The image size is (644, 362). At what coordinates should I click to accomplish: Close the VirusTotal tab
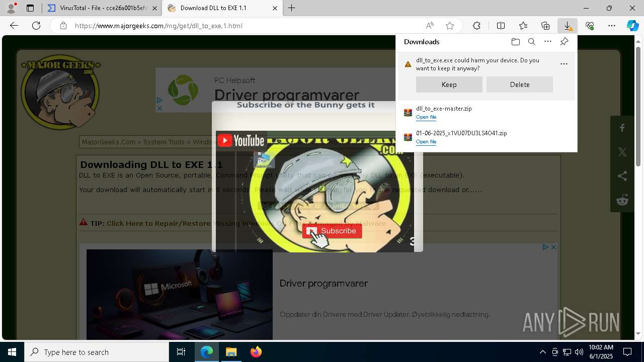coord(155,8)
